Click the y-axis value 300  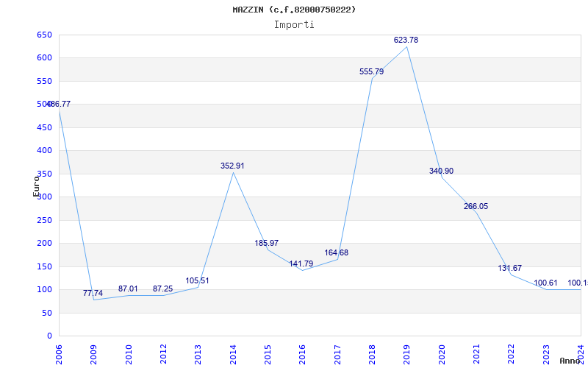(44, 197)
